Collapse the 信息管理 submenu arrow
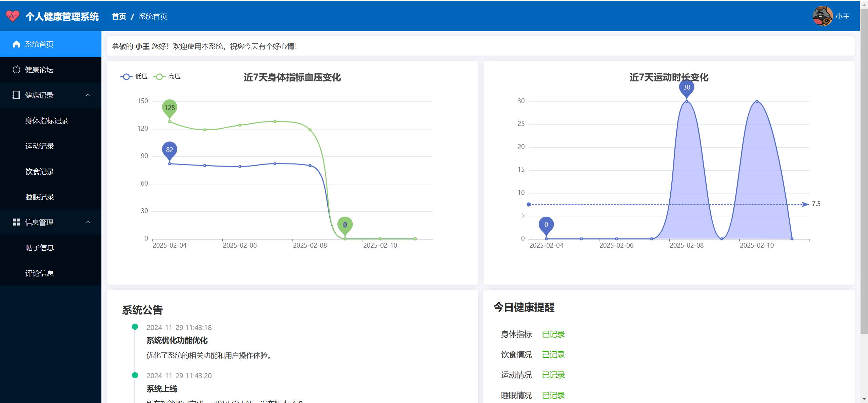Viewport: 868px width, 403px height. [x=88, y=222]
